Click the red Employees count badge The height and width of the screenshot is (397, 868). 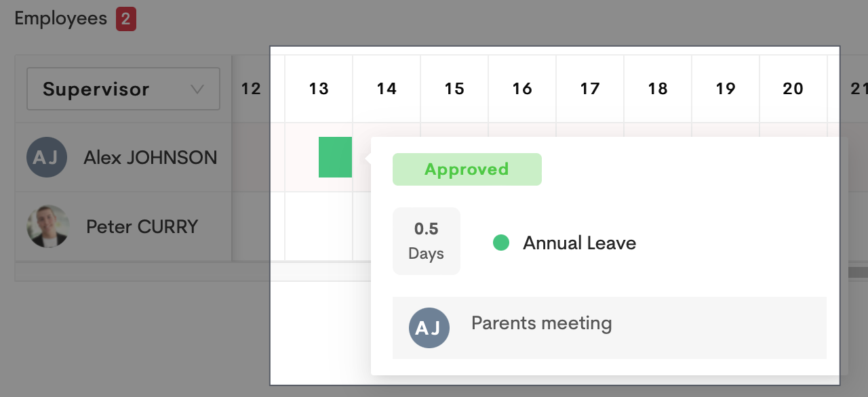click(x=126, y=19)
